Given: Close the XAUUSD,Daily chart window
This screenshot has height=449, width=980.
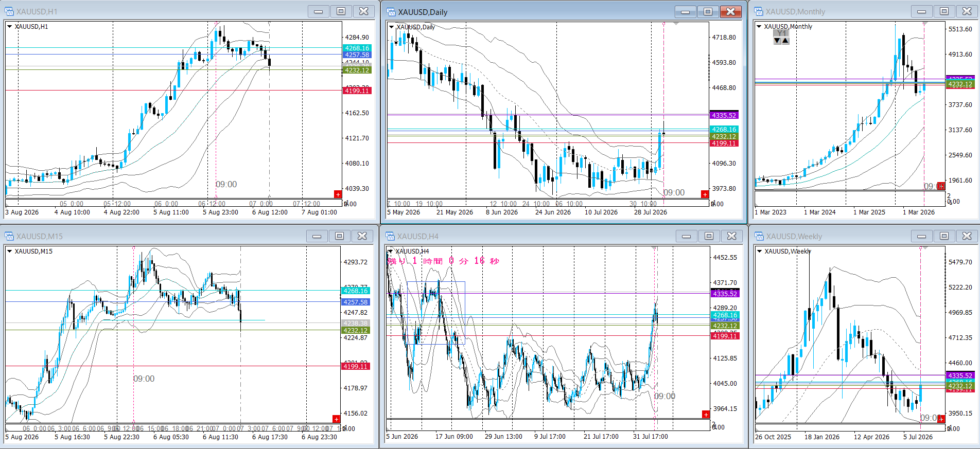Looking at the screenshot, I should coord(731,12).
